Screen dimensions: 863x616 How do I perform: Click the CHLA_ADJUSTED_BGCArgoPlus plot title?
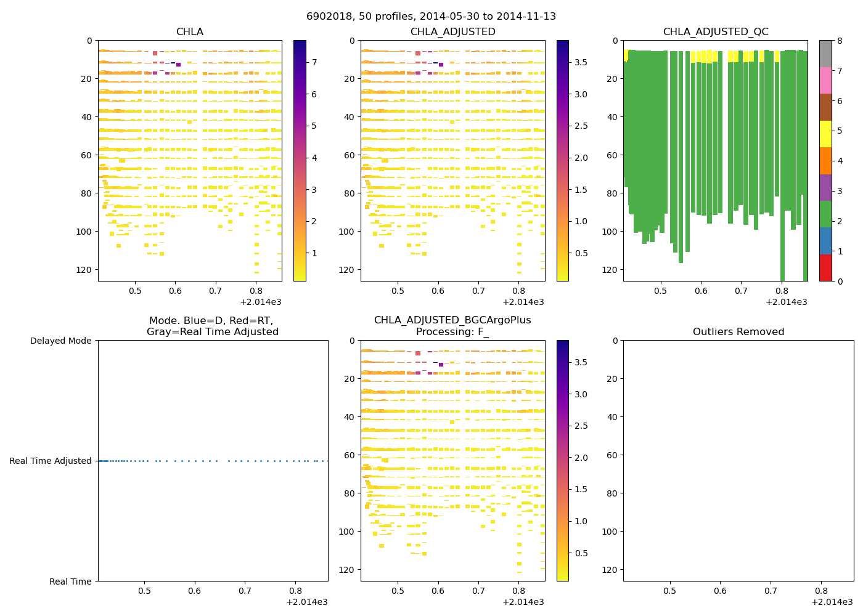[x=452, y=320]
